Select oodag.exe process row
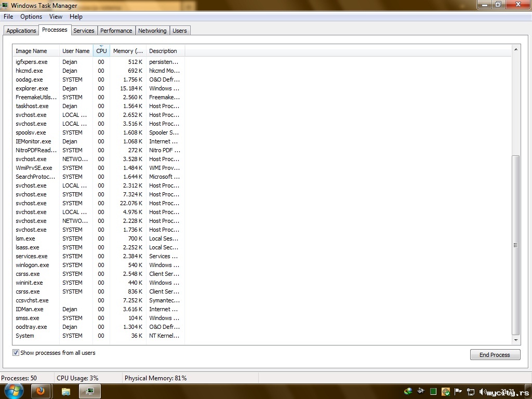Viewport: 532px width, 399px height. pos(98,79)
